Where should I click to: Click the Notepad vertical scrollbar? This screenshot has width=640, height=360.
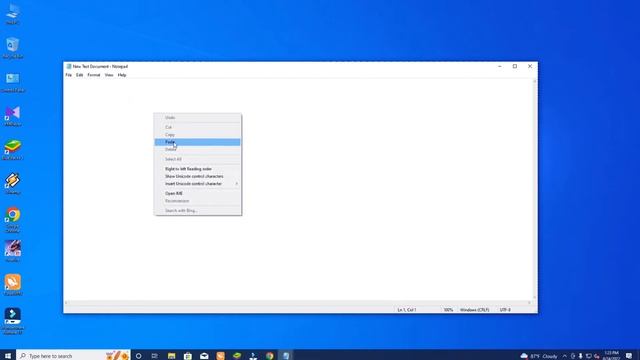point(535,189)
